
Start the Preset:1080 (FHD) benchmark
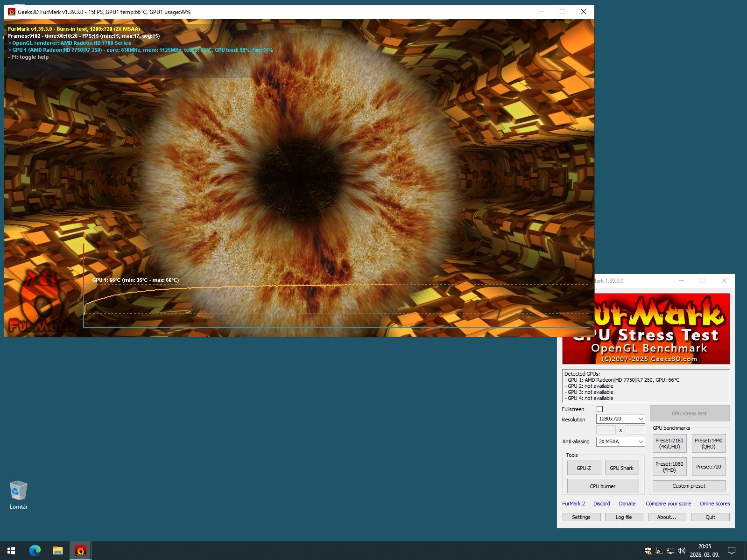coord(669,467)
